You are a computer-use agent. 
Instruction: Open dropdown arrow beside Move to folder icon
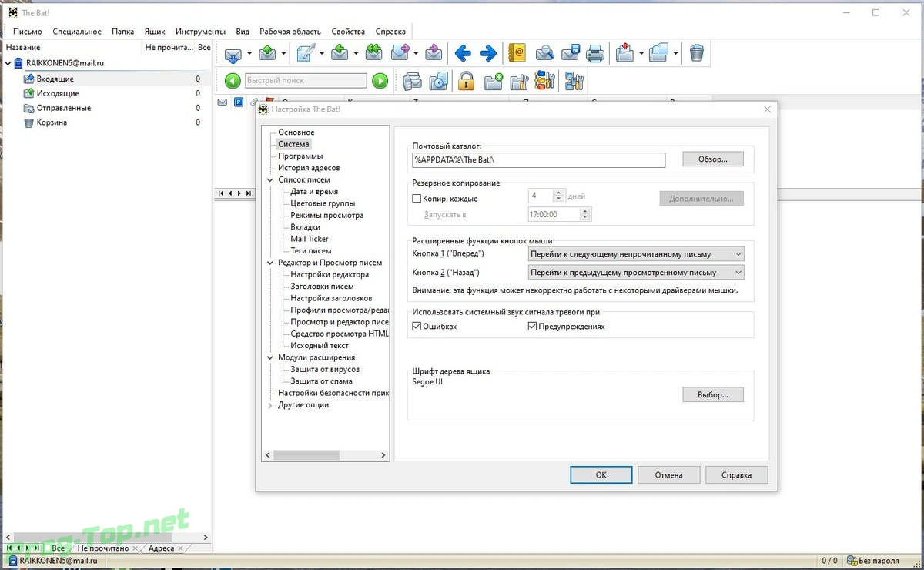coord(641,53)
